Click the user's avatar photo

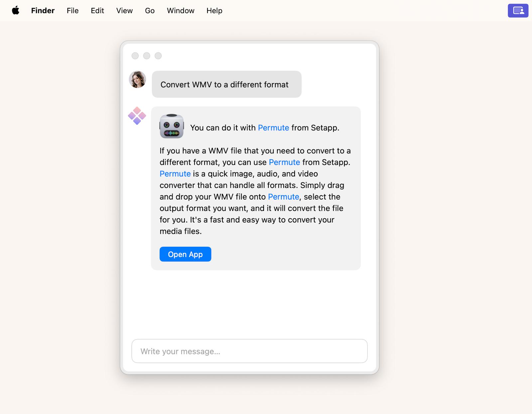pyautogui.click(x=137, y=79)
